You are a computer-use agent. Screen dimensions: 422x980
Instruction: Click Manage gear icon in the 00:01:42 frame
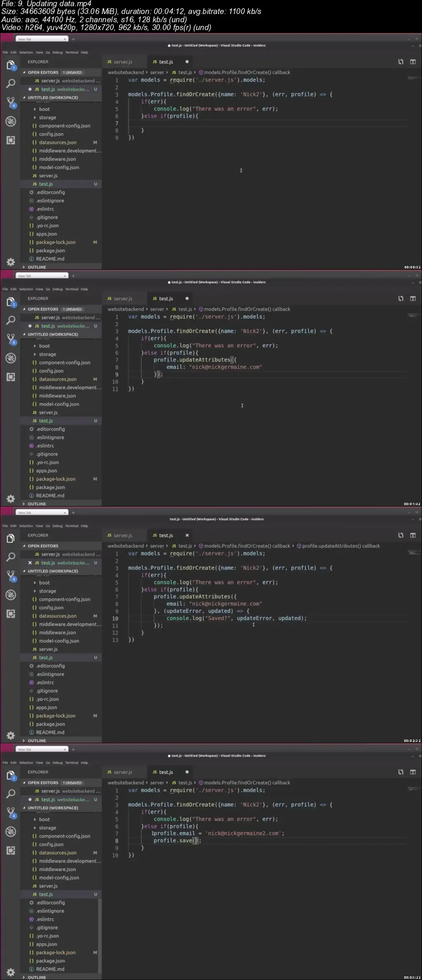[11, 499]
